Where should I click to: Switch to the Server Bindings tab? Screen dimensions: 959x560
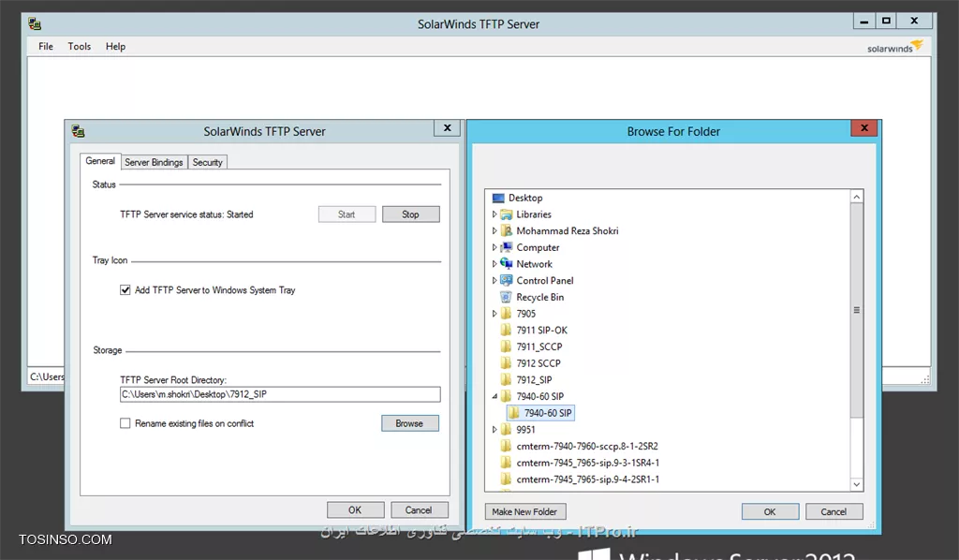coord(154,162)
